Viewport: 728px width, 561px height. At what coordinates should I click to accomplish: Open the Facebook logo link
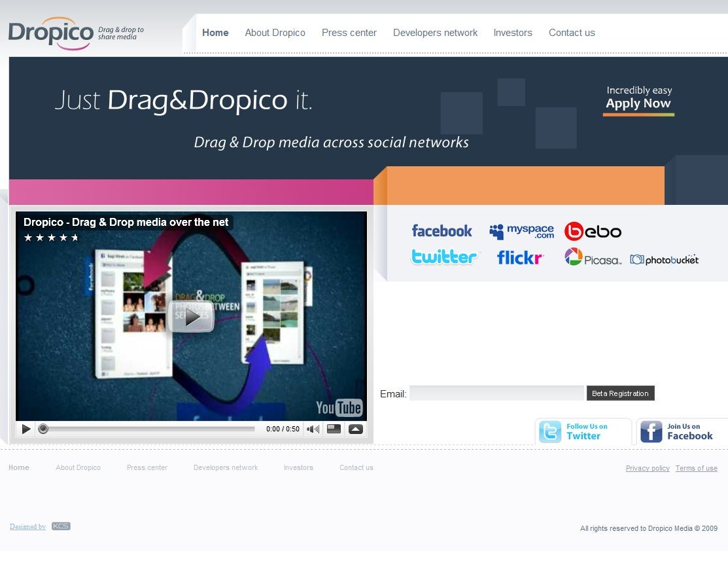[x=442, y=231]
